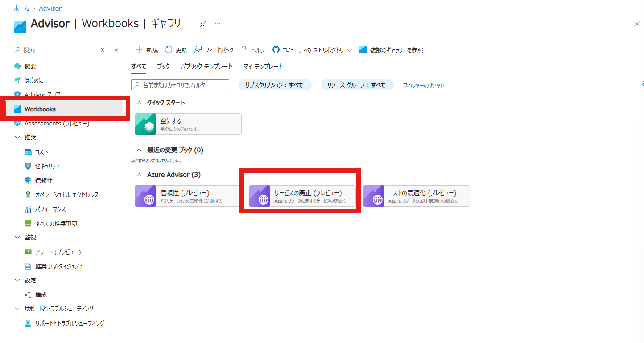Collapse 最近の変更 ブック (0) section

[139, 150]
